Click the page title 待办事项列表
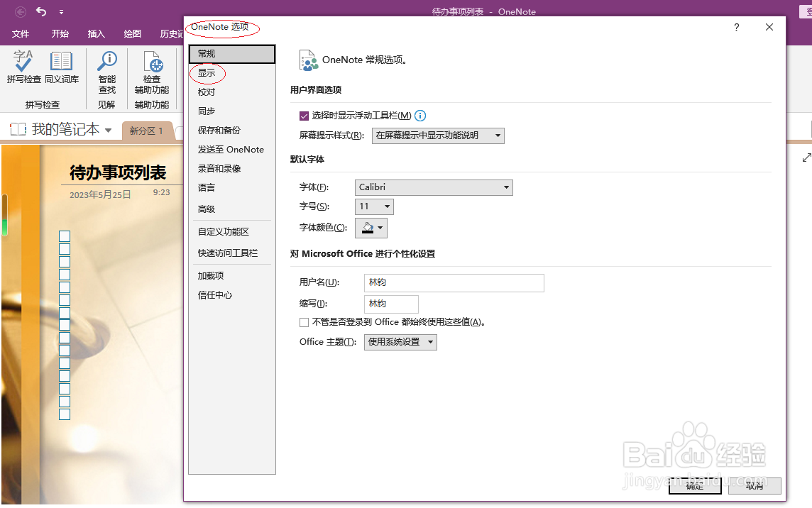This screenshot has height=508, width=812. [118, 172]
